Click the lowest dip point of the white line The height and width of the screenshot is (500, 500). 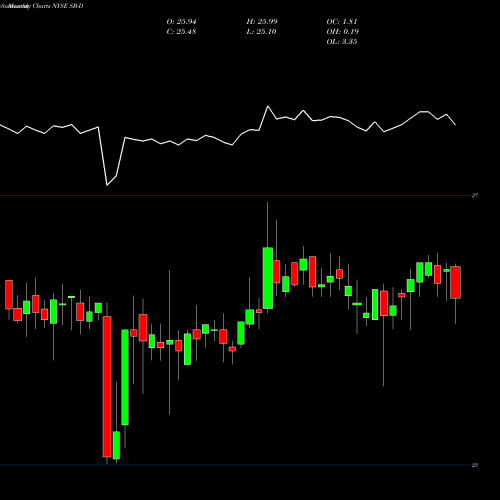107,185
